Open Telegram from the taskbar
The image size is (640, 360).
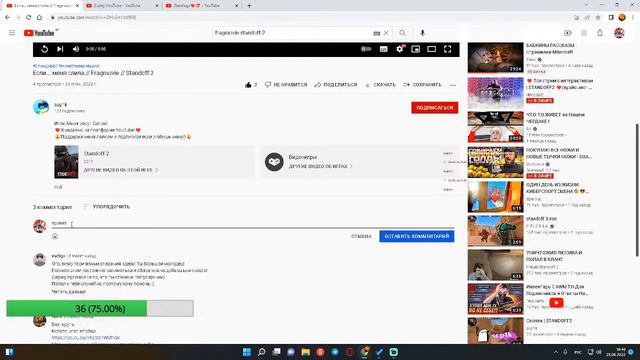[x=335, y=352]
